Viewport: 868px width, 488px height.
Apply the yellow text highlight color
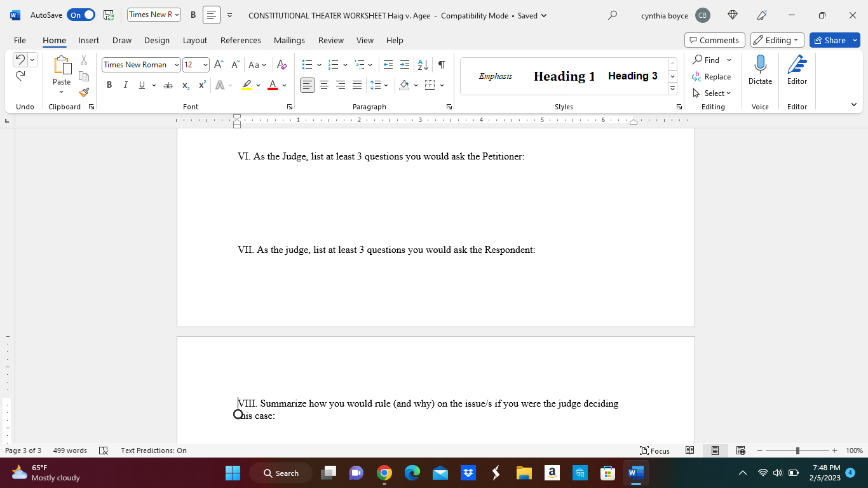(x=247, y=85)
